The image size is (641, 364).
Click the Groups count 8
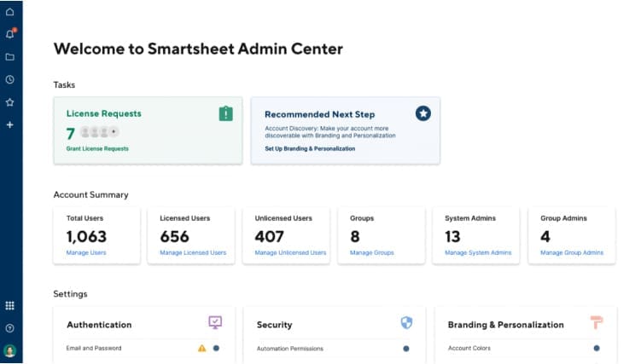[x=355, y=237]
